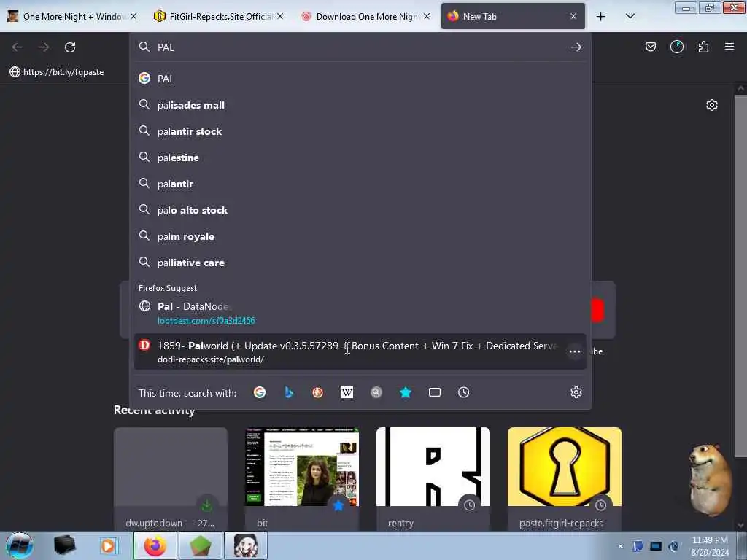
Task: Launch Firefox from the taskbar
Action: 155,545
